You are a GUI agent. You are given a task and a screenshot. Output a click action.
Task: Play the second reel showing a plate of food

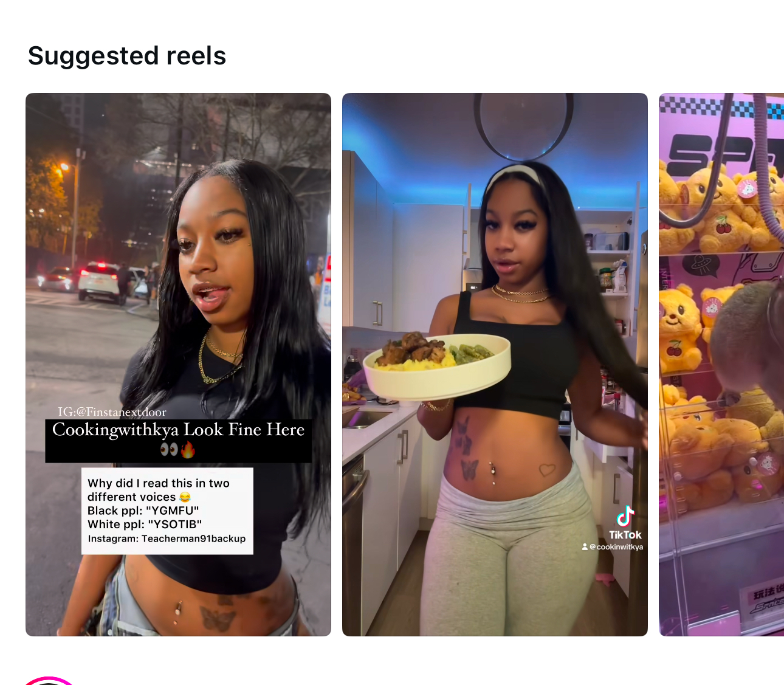495,365
